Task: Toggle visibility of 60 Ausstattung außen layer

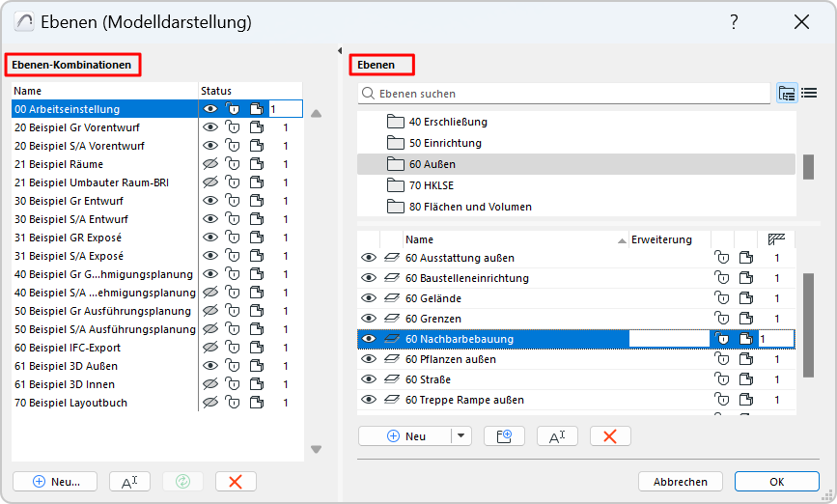Action: 368,258
